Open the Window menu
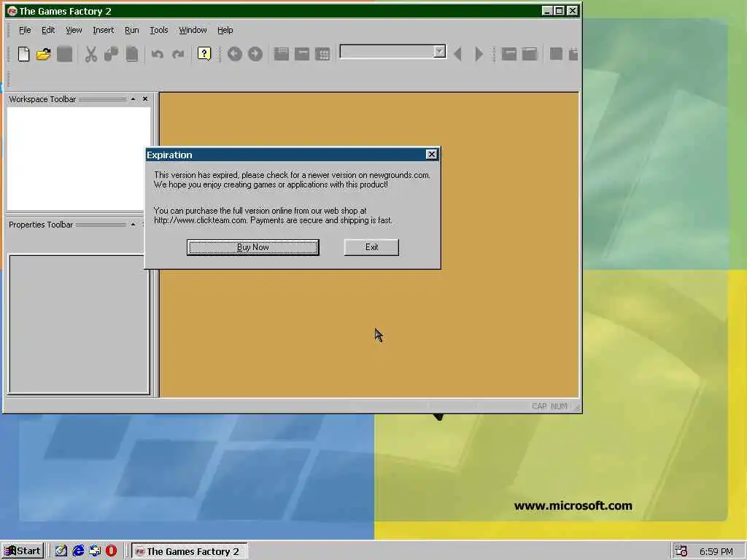Image resolution: width=747 pixels, height=560 pixels. [193, 30]
